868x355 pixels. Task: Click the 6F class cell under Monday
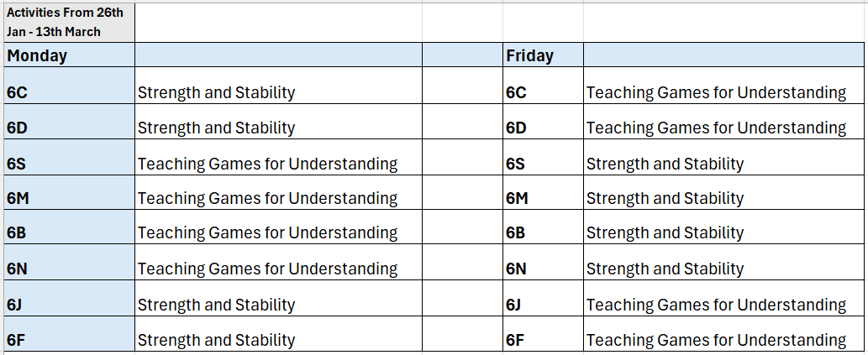tap(67, 340)
